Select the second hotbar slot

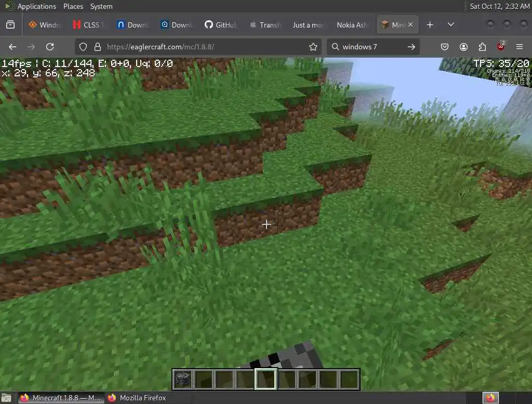204,379
